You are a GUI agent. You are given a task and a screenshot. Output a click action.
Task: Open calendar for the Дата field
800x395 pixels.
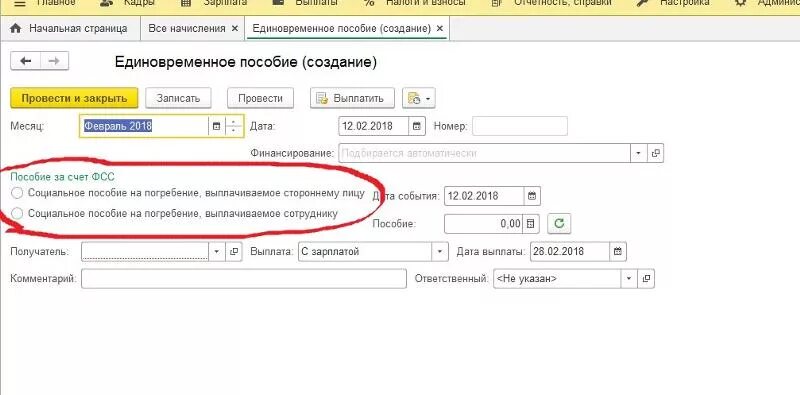(417, 127)
